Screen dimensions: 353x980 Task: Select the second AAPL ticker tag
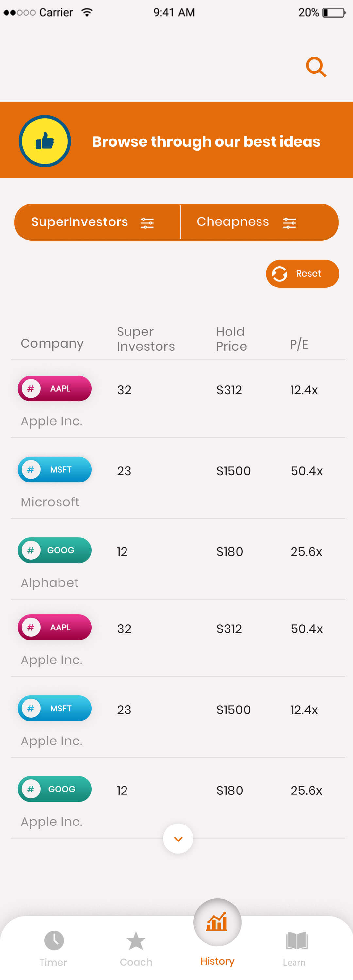(x=55, y=627)
